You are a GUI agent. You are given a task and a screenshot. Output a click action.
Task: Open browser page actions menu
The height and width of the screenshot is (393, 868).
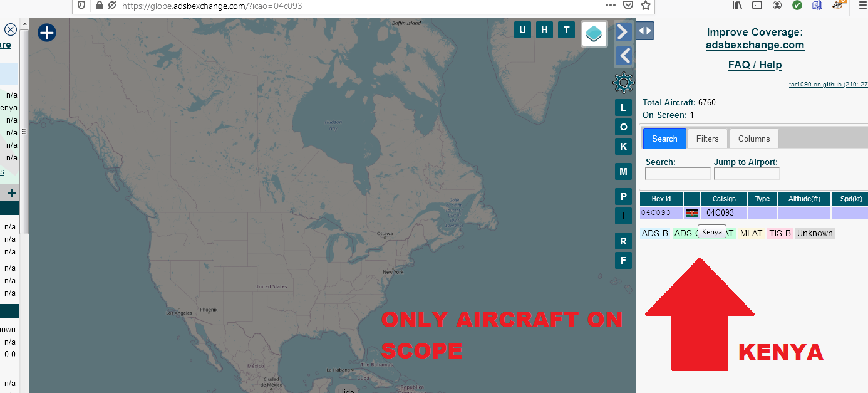tap(610, 6)
